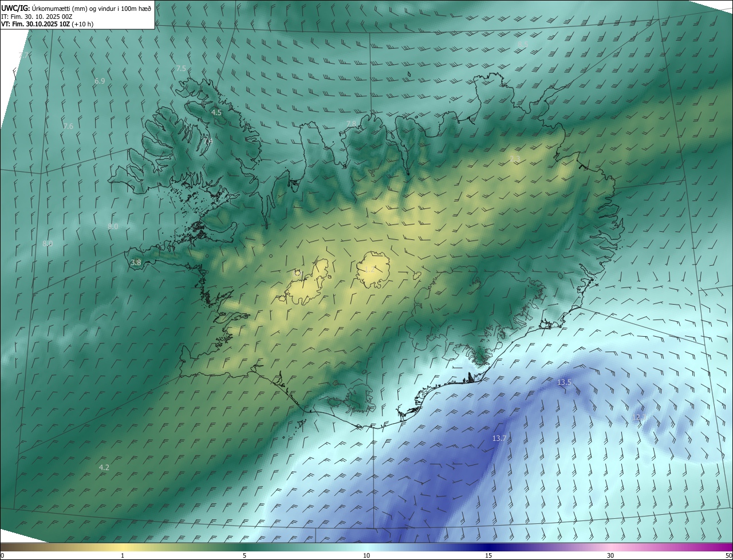Click the colorbar tick label 30
Screen dimensions: 733x560
point(610,555)
